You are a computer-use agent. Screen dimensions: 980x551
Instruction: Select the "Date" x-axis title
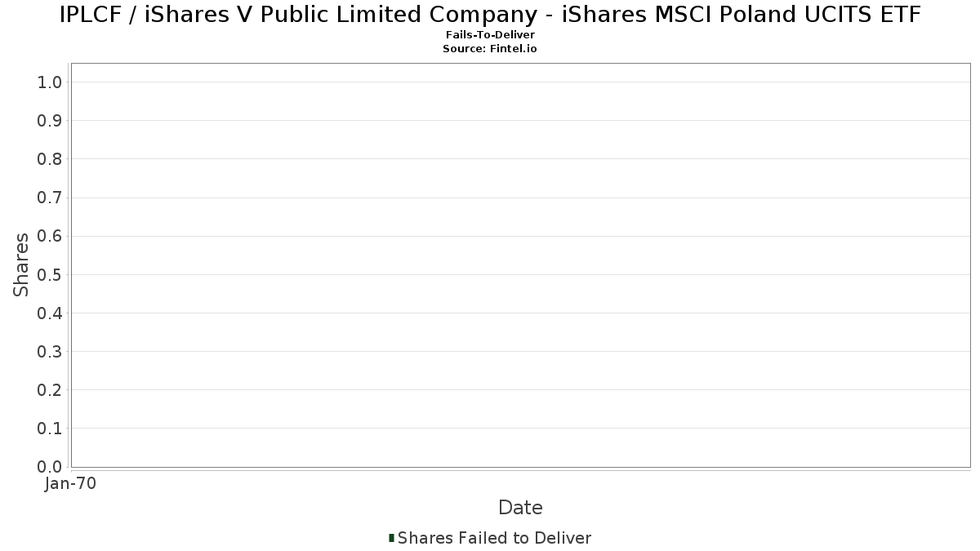(x=520, y=508)
